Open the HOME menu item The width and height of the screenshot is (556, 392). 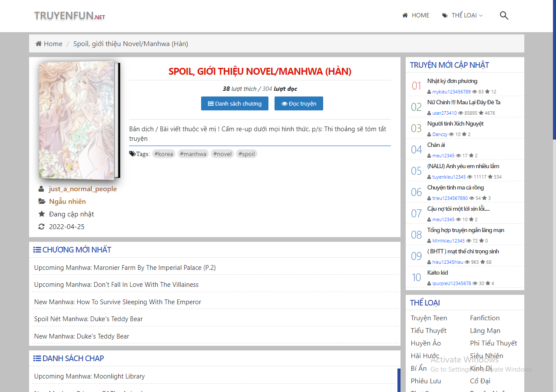pos(416,15)
